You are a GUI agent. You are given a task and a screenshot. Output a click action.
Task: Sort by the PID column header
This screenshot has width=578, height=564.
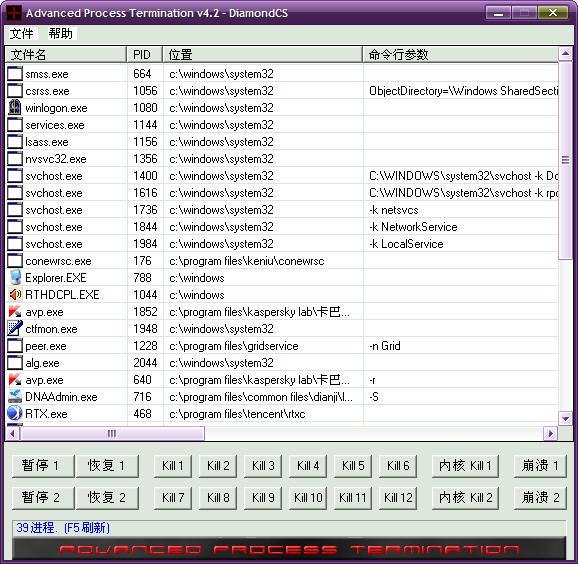pos(144,55)
